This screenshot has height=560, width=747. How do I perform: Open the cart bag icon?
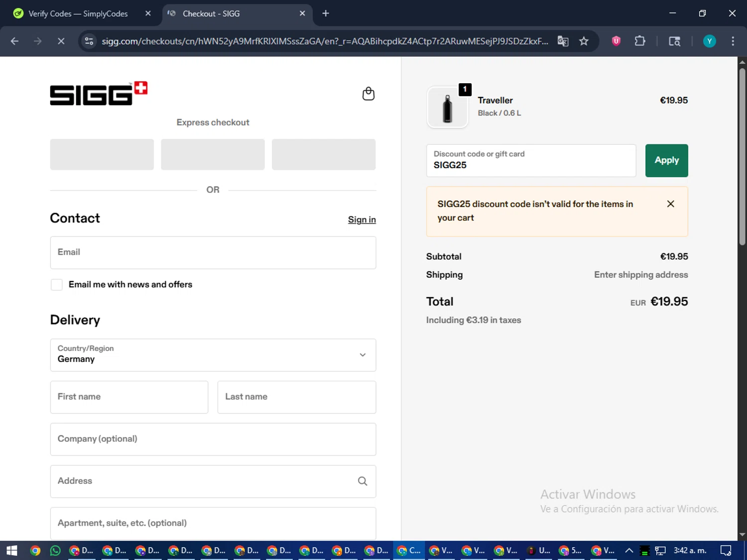[x=368, y=94]
